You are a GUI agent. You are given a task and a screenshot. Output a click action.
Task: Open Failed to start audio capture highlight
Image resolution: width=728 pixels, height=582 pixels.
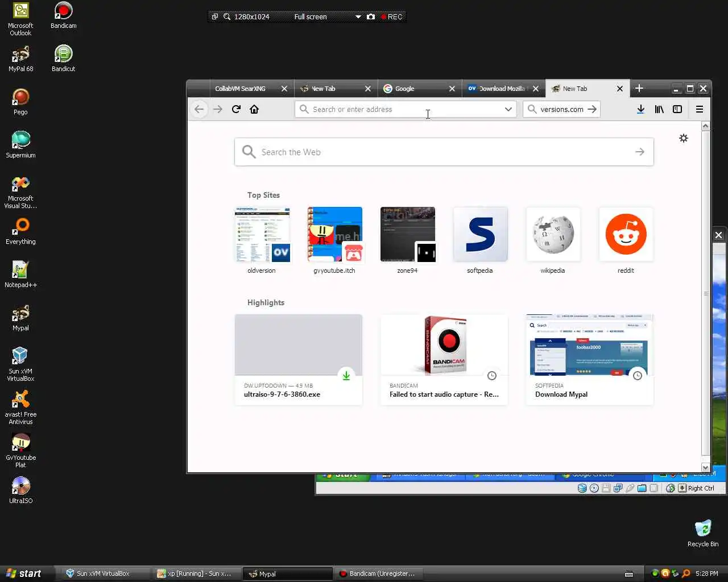444,360
